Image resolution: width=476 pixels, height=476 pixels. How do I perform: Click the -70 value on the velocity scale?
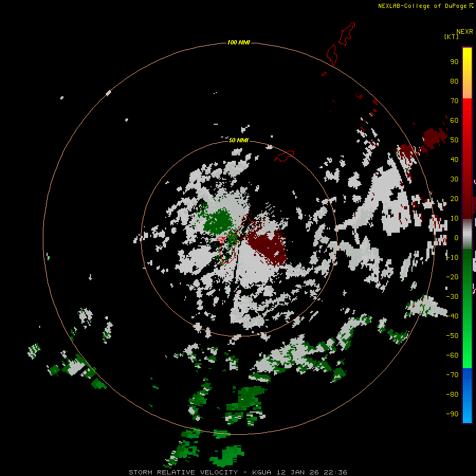tap(452, 375)
